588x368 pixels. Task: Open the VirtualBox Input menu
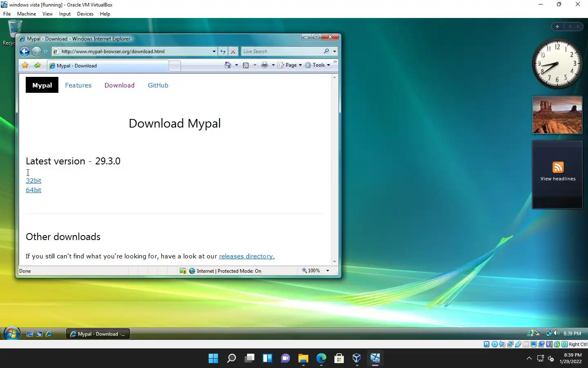tap(65, 13)
